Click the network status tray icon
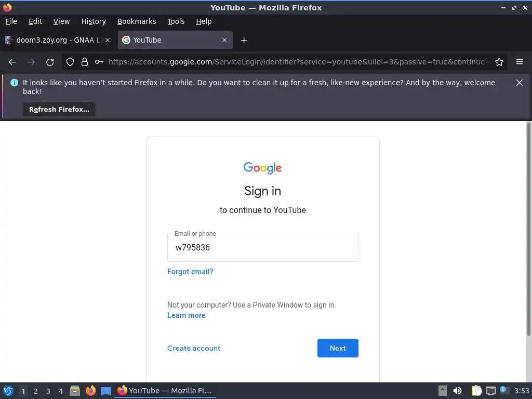Image resolution: width=532 pixels, height=399 pixels. click(490, 391)
